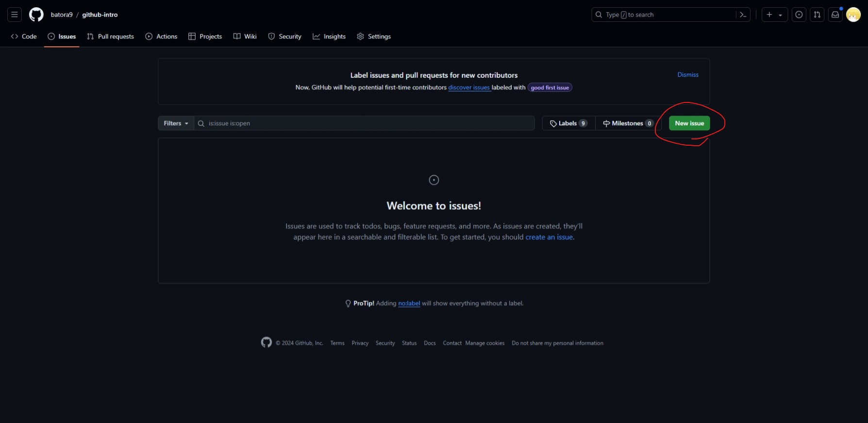The width and height of the screenshot is (868, 423).
Task: Open the Actions tab
Action: pos(161,36)
